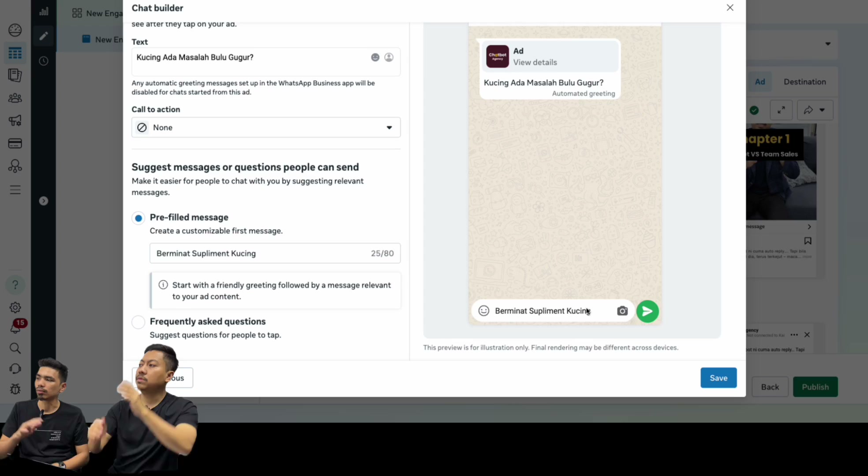Click the Back button next to Publish

coord(770,387)
